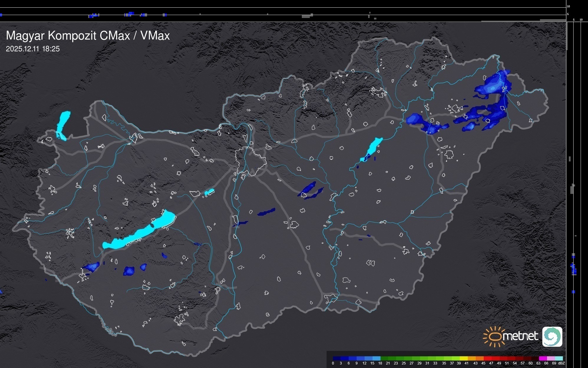Click the light cyan 69 dBZ legend swatch
Image resolution: width=588 pixels, height=368 pixels.
click(558, 358)
